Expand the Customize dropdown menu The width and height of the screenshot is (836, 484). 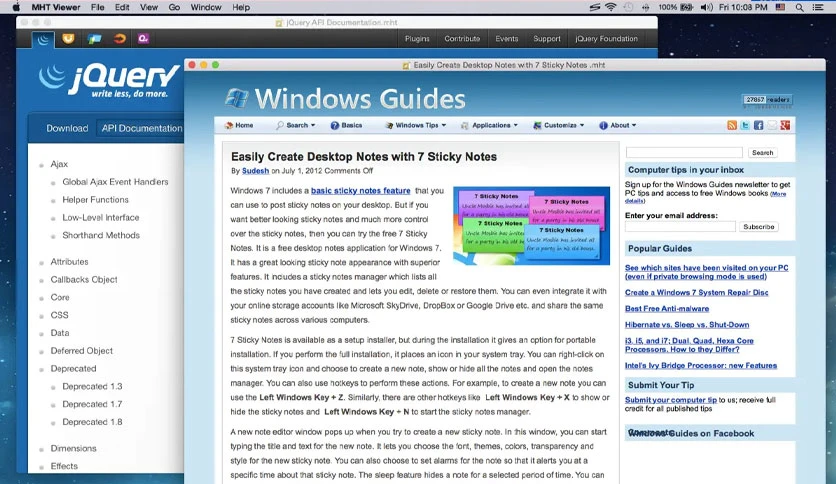[x=559, y=125]
